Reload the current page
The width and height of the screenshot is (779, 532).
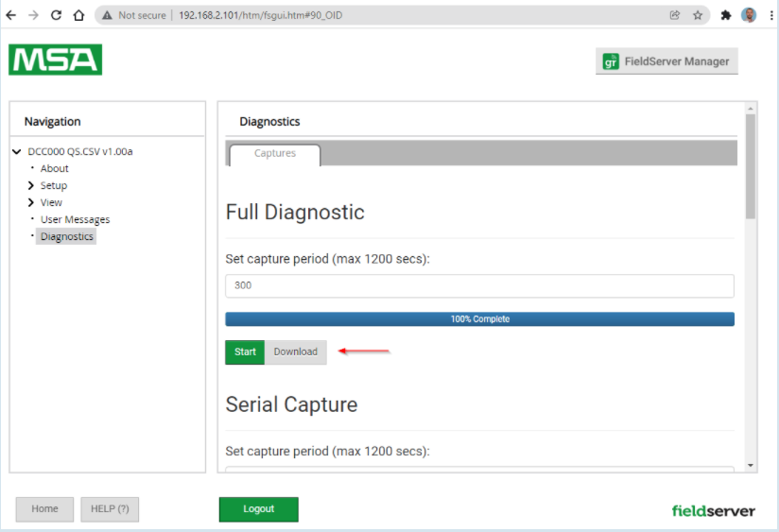click(x=56, y=15)
